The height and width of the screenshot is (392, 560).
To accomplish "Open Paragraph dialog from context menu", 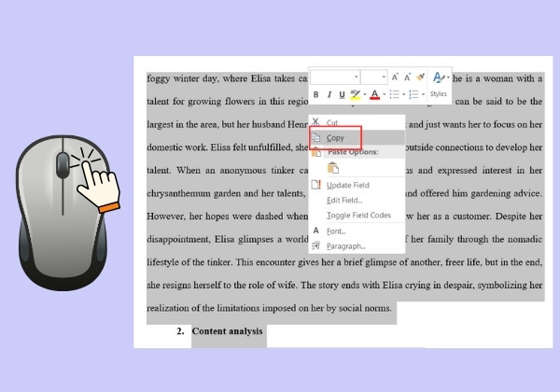I will 357,246.
